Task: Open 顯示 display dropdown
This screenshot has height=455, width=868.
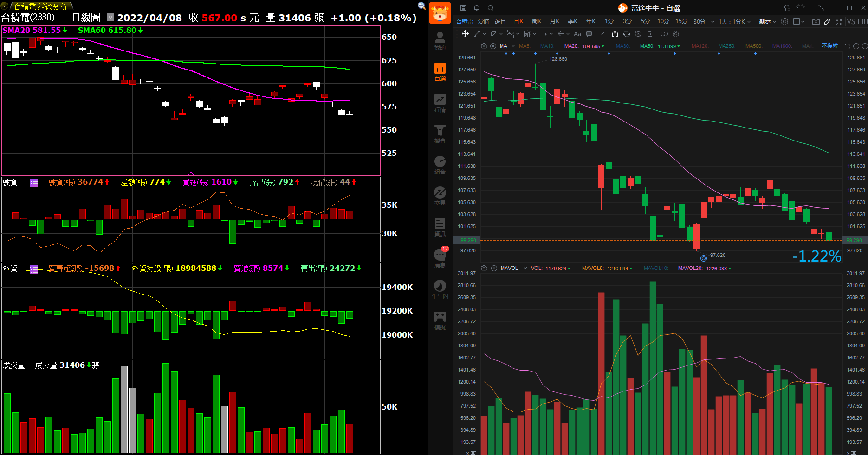Action: point(768,21)
